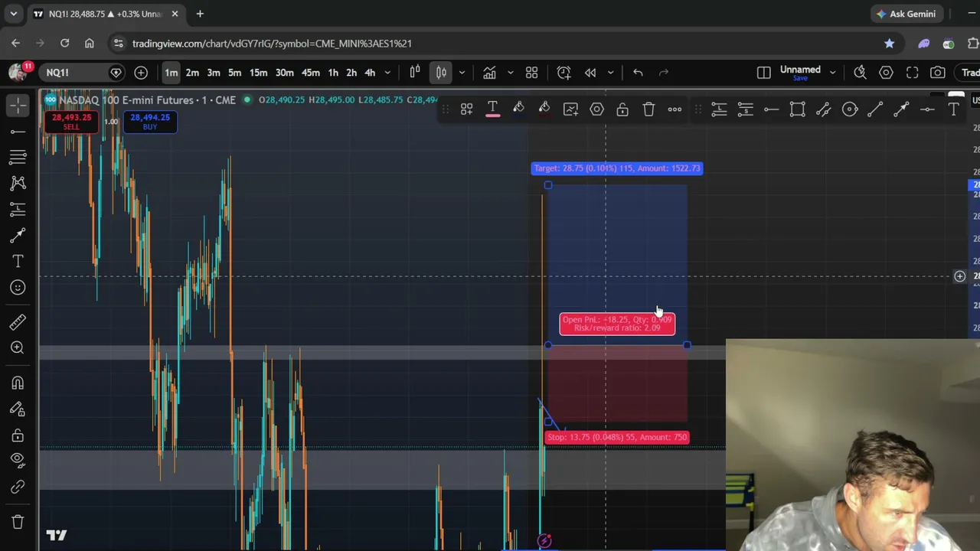Switch to 1h timeframe

coord(333,73)
